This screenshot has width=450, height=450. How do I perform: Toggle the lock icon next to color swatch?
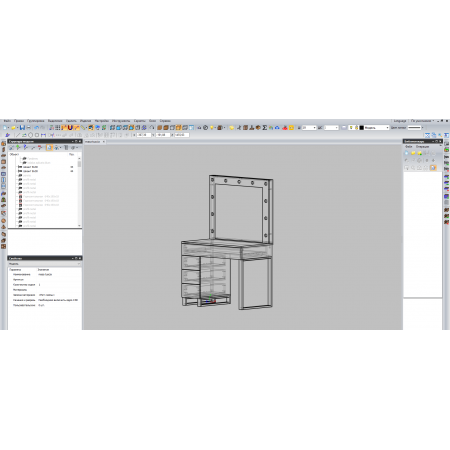coord(356,128)
